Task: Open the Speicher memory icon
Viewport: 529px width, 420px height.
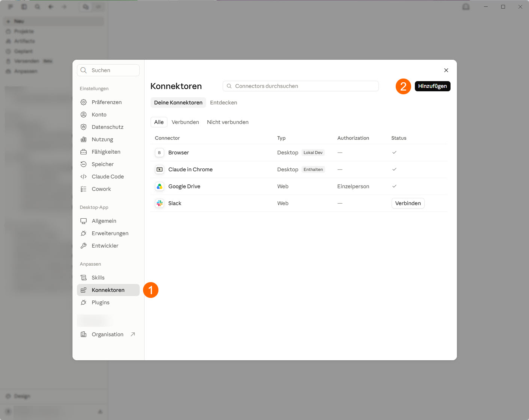Action: 84,164
